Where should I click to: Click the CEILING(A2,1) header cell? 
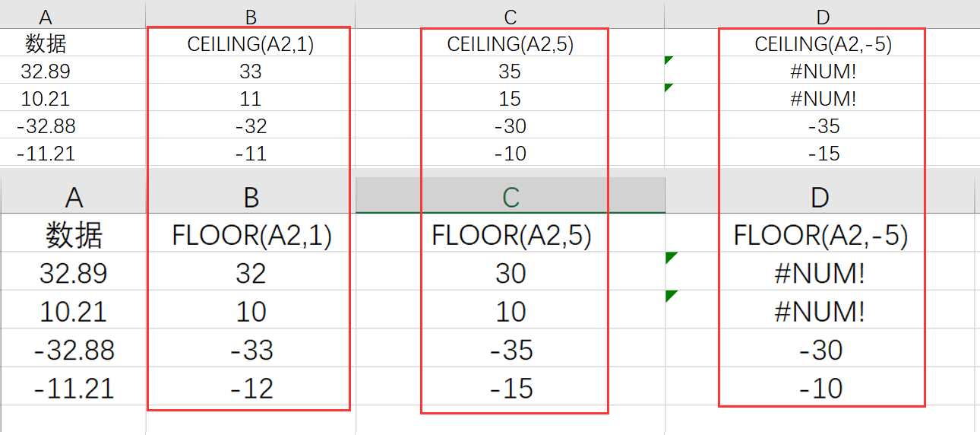pyautogui.click(x=251, y=44)
